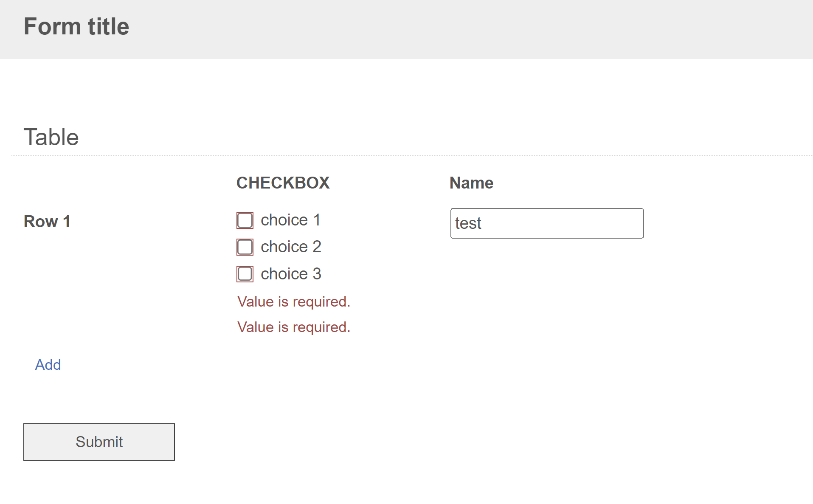This screenshot has height=504, width=813.
Task: Check the choice 1 checkbox
Action: tap(245, 220)
